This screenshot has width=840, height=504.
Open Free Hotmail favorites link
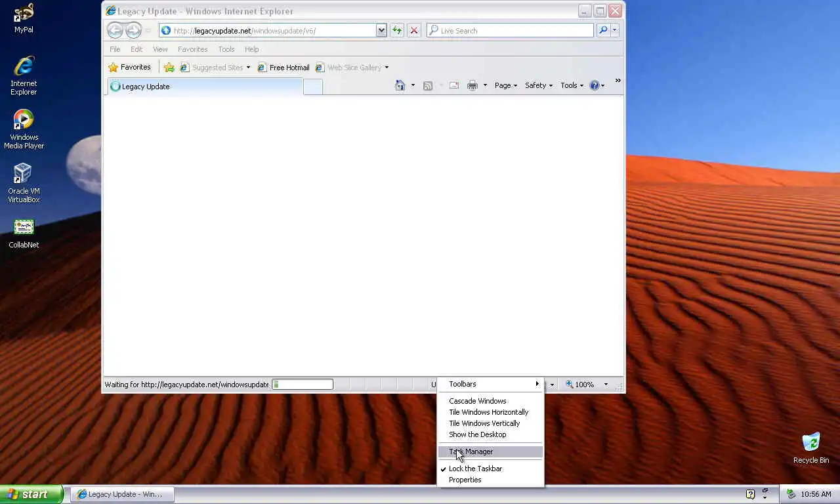pos(283,67)
